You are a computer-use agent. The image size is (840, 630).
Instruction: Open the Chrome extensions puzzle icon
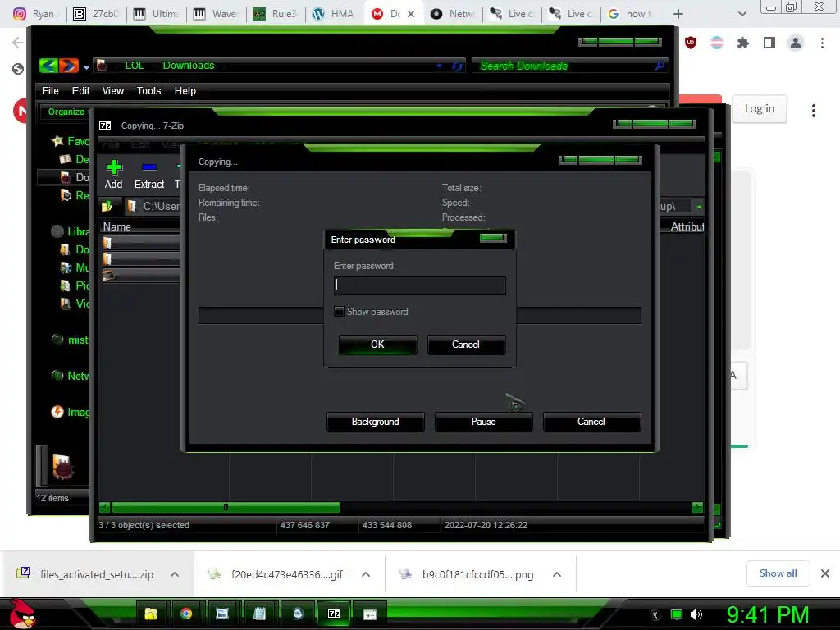pos(743,43)
